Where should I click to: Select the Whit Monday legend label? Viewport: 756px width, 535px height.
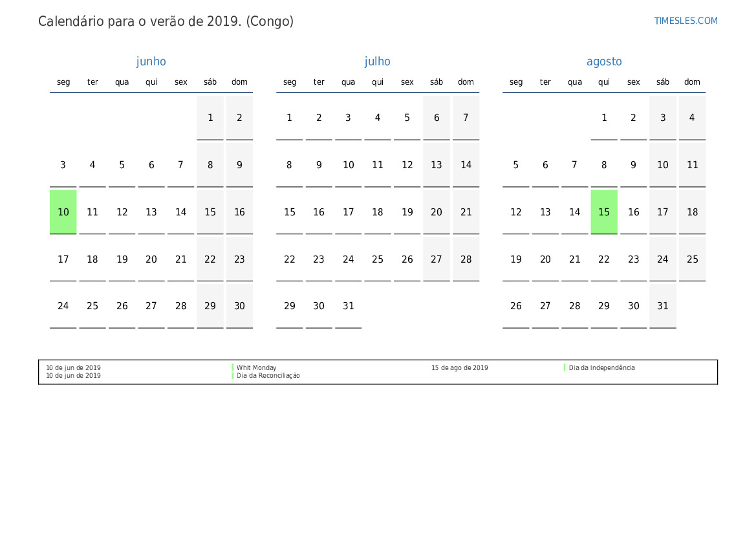click(257, 367)
